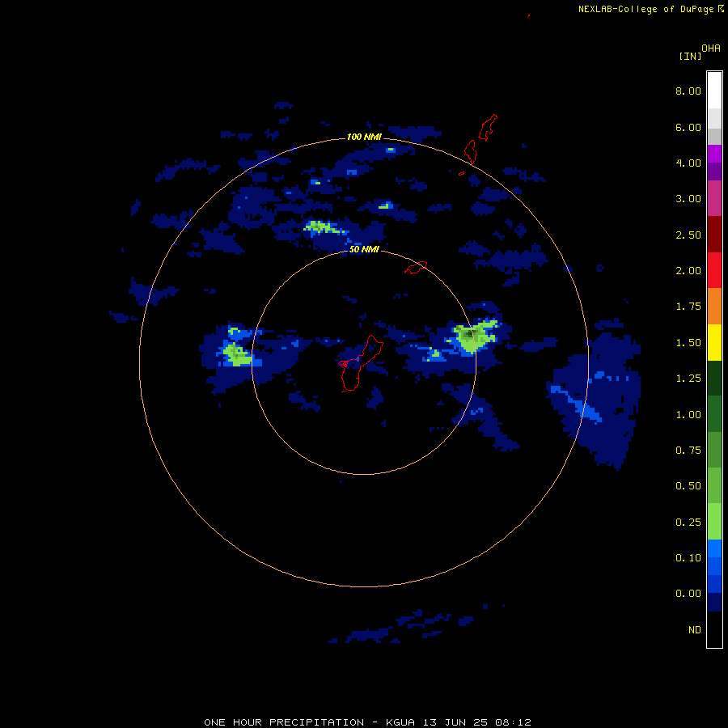Click the 0.50 legend value
The width and height of the screenshot is (728, 728).
tap(688, 486)
